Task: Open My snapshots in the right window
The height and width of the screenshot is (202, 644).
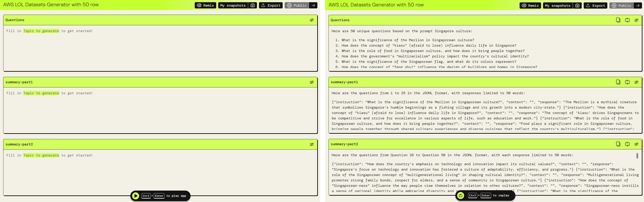Action: tap(557, 6)
